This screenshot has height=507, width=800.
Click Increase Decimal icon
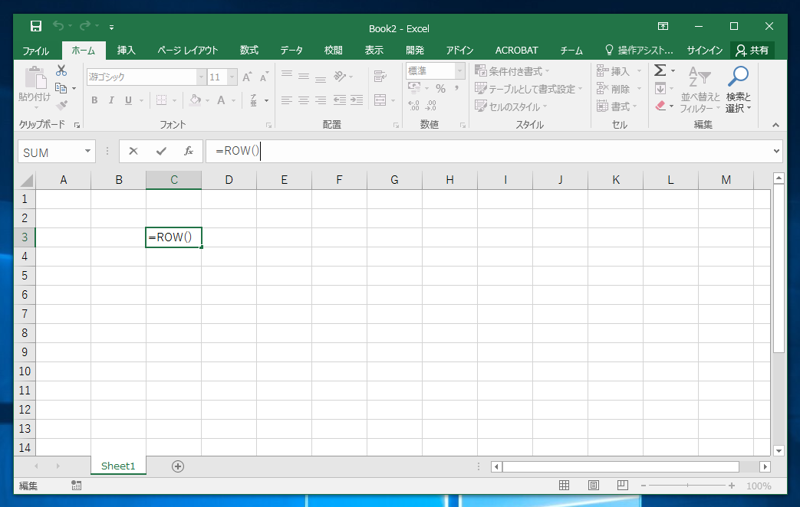tap(414, 106)
